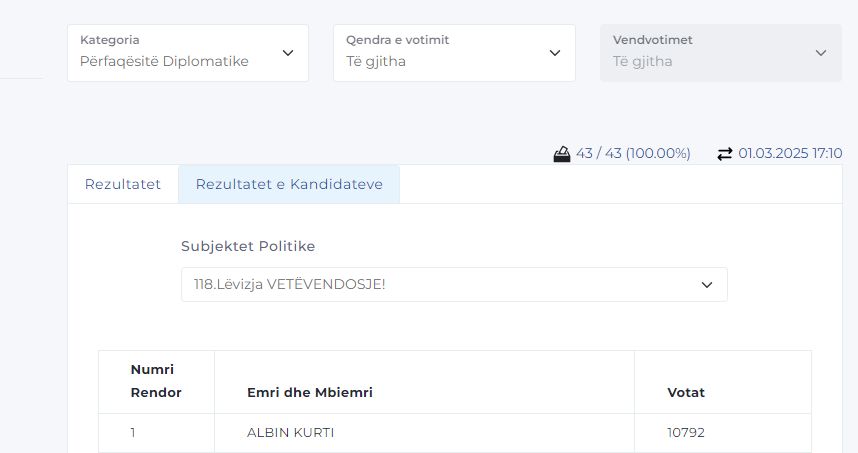858x453 pixels.
Task: Click the chevron arrow in Vendvotimet box
Action: (x=821, y=53)
